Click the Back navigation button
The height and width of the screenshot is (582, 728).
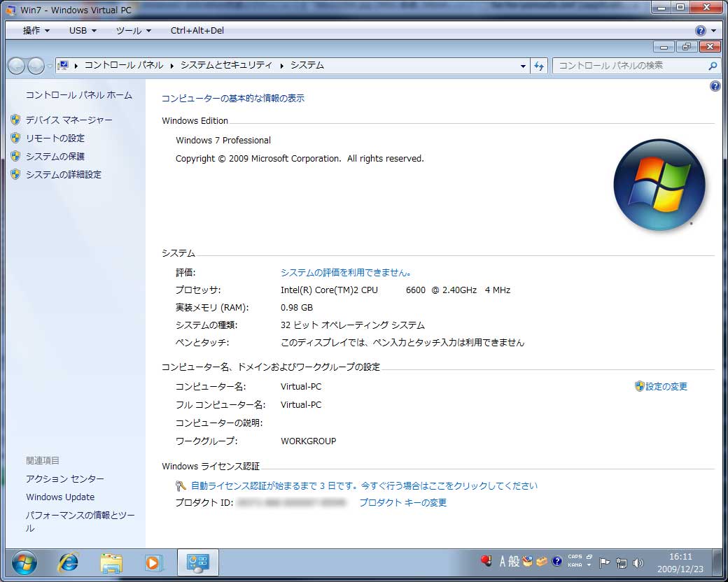tap(16, 66)
